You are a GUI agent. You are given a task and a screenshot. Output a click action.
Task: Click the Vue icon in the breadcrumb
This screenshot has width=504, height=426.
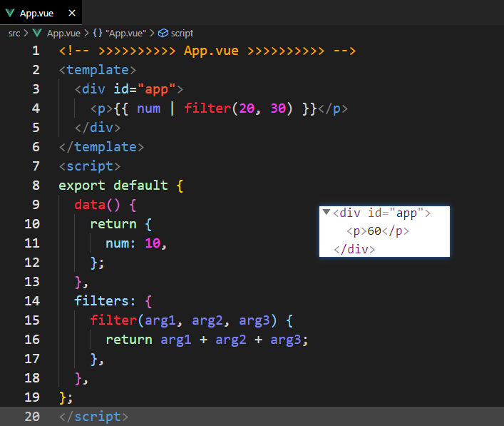coord(37,33)
